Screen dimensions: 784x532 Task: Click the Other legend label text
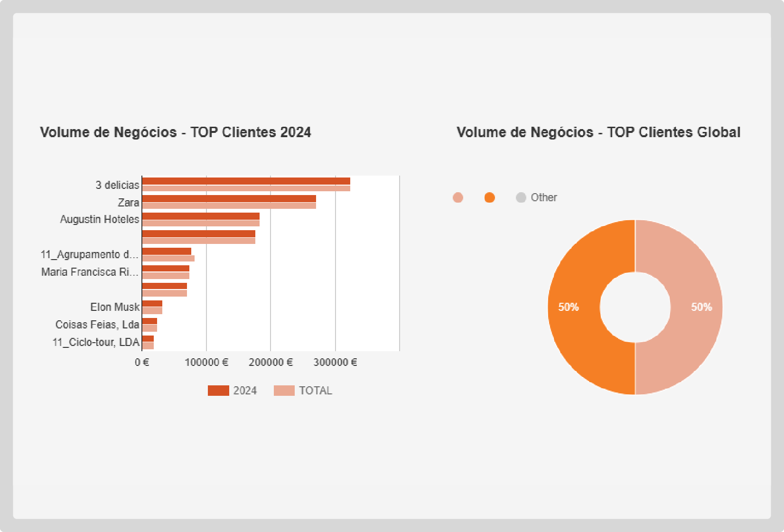pos(543,197)
